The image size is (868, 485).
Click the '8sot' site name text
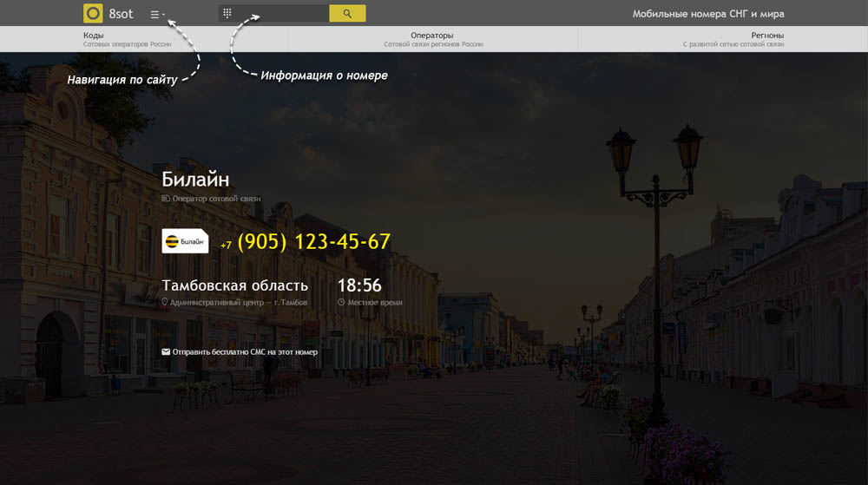point(121,14)
